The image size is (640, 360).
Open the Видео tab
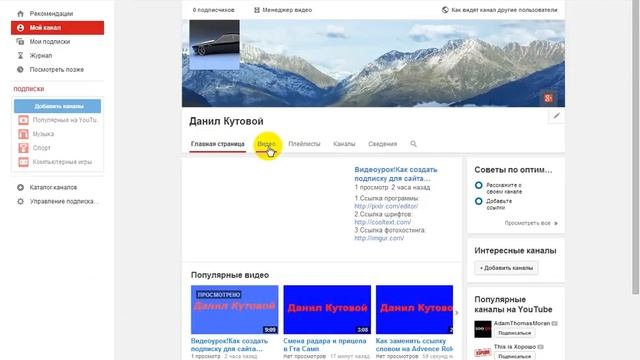click(266, 144)
